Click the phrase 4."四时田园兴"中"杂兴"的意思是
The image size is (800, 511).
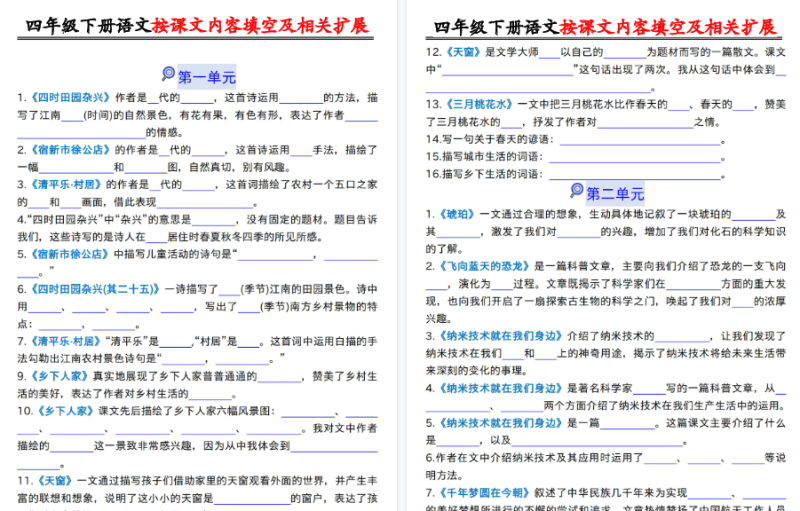point(104,219)
